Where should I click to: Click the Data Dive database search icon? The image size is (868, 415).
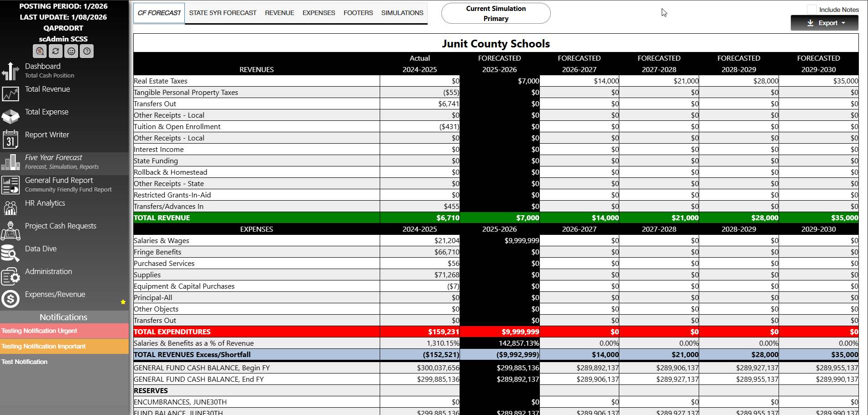[x=10, y=254]
